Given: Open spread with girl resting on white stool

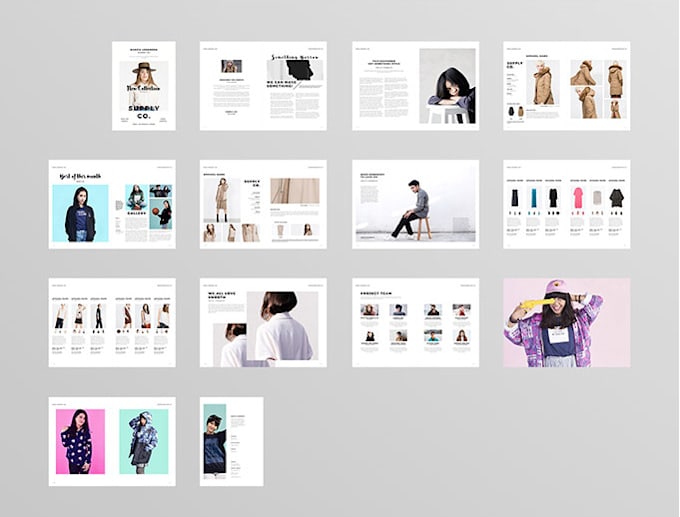Looking at the screenshot, I should (415, 86).
